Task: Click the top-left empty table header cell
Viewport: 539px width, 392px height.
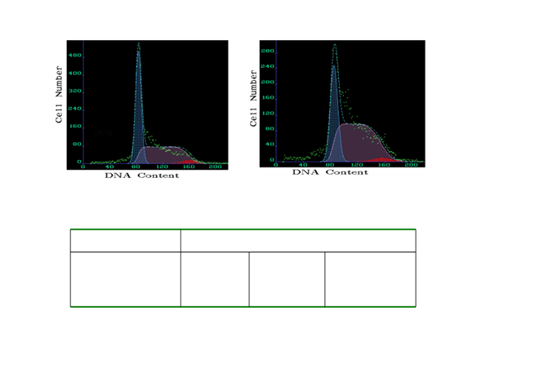Action: 125,241
